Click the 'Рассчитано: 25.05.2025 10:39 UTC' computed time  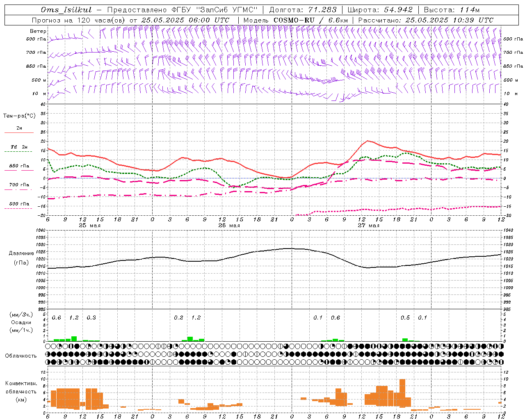point(426,20)
